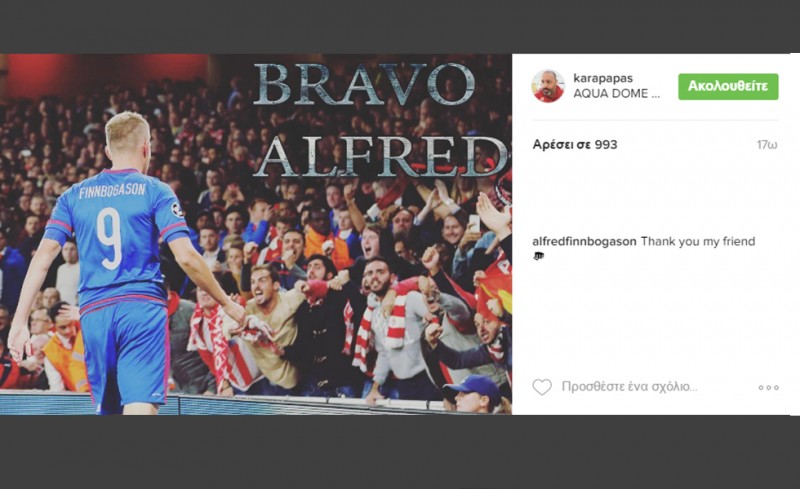This screenshot has height=489, width=800.
Task: Open the three-dot more options menu
Action: 768,387
